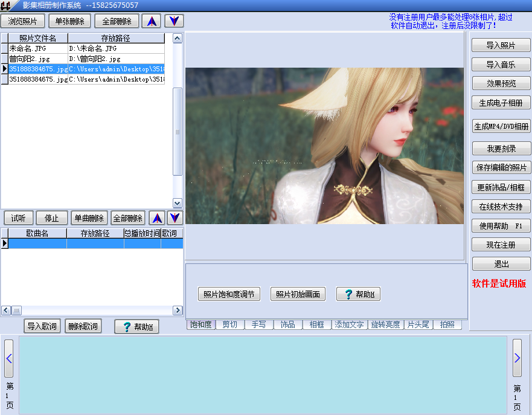Select 添加文字 tab
The width and height of the screenshot is (532, 415).
349,325
